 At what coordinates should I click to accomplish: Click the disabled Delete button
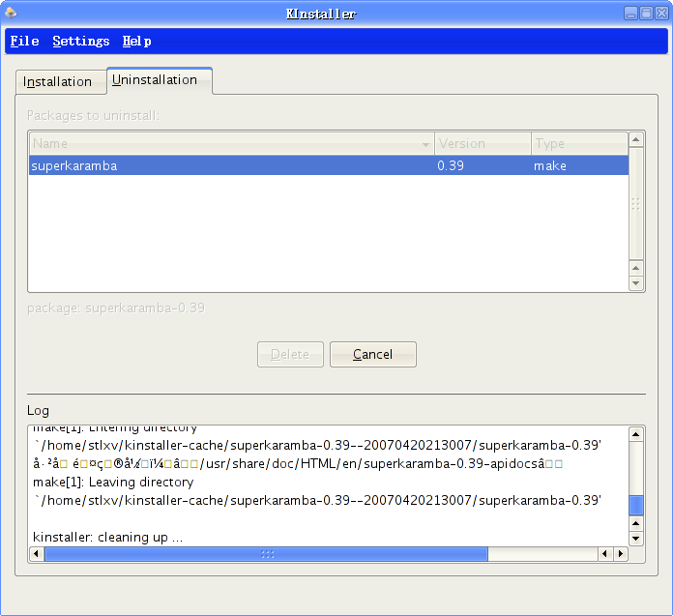(x=290, y=355)
